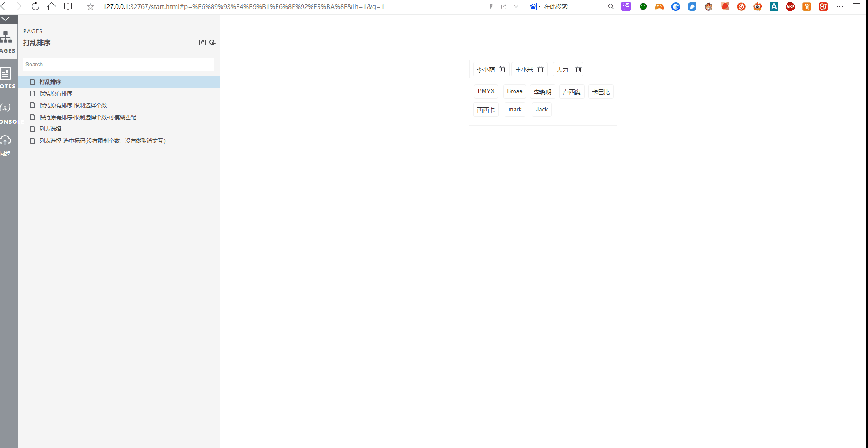Open page without sidebar via the share-page icon
868x448 pixels.
click(202, 42)
